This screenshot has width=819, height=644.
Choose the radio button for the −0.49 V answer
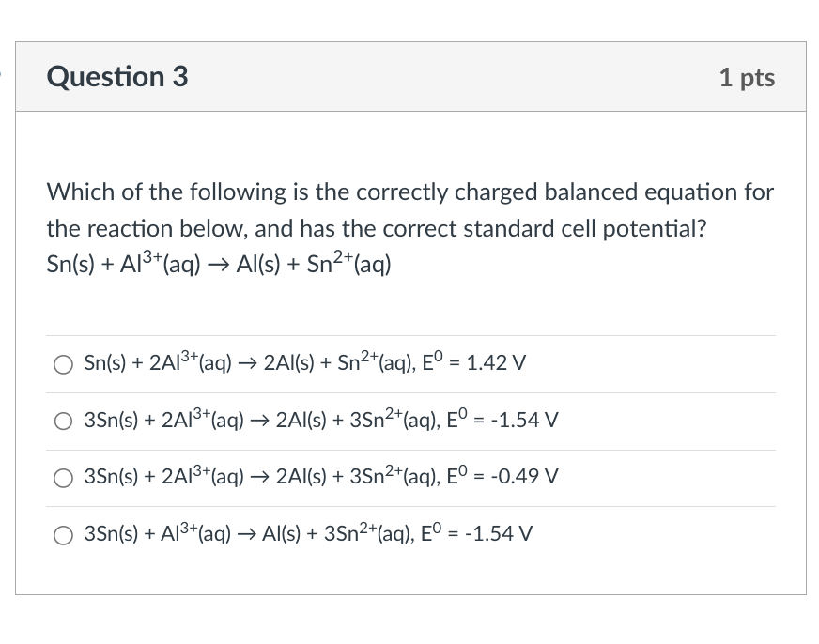coord(62,477)
